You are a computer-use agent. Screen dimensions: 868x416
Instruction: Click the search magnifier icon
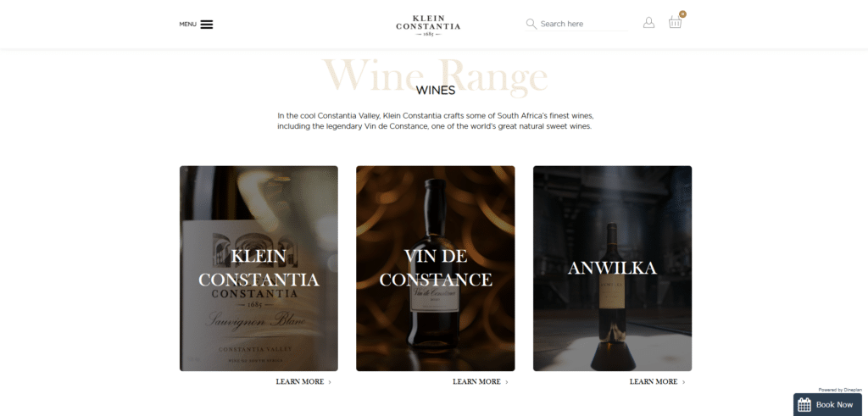coord(531,24)
